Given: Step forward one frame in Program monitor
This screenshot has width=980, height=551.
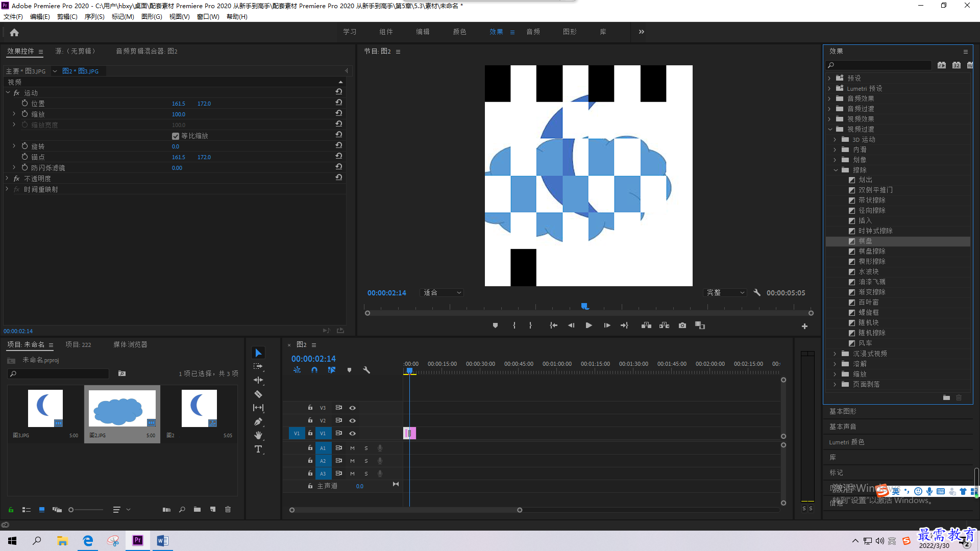Looking at the screenshot, I should point(607,325).
